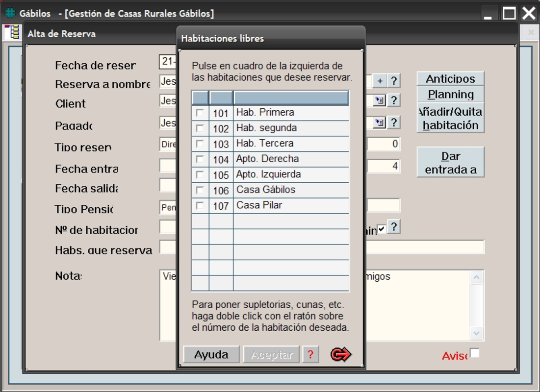Click the Fecha entrada input field
The height and width of the screenshot is (392, 540).
pos(168,166)
